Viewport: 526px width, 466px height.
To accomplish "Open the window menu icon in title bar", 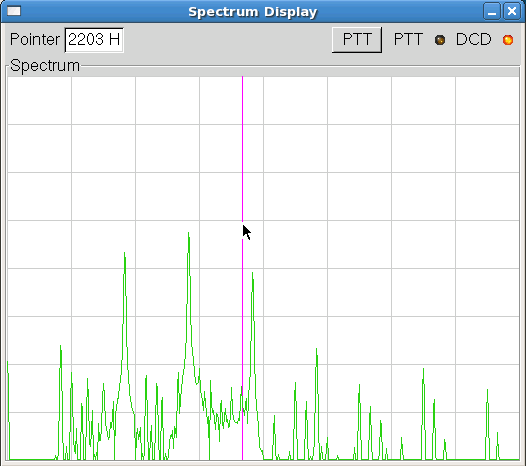I will (x=14, y=11).
